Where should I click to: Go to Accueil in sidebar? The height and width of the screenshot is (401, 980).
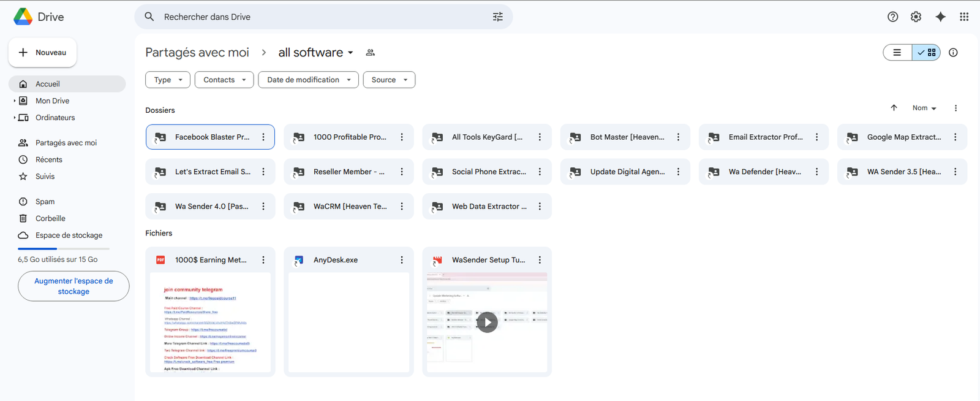click(x=67, y=84)
